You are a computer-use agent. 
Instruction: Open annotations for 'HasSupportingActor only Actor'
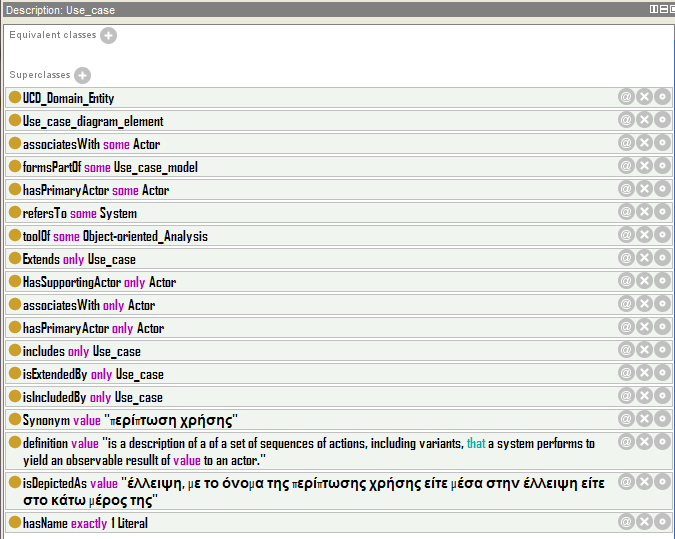click(626, 281)
